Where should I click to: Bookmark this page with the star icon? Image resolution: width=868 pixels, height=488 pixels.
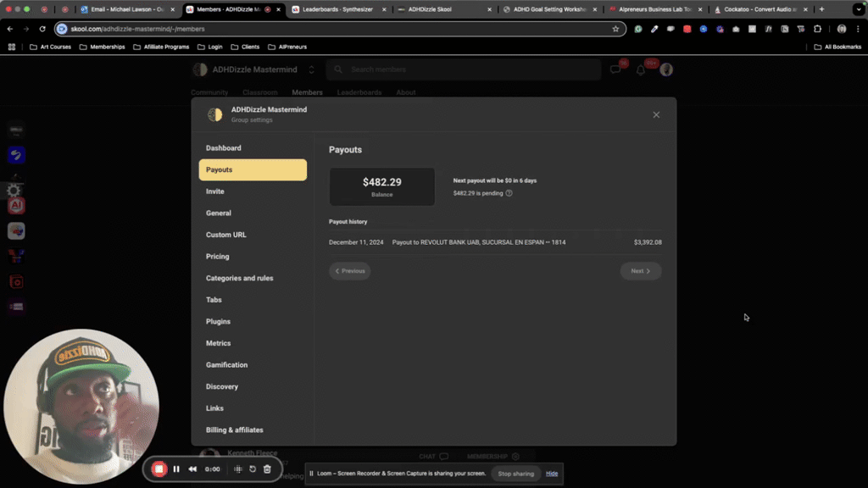(x=615, y=29)
